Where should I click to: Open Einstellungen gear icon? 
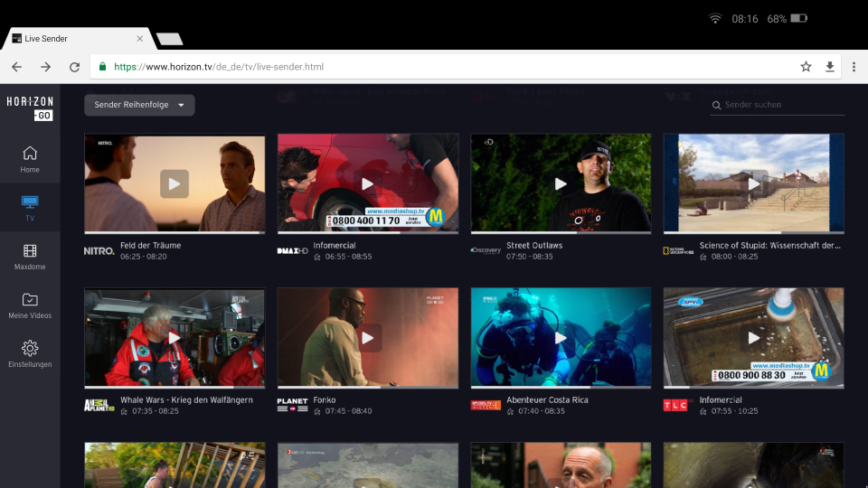pos(30,348)
